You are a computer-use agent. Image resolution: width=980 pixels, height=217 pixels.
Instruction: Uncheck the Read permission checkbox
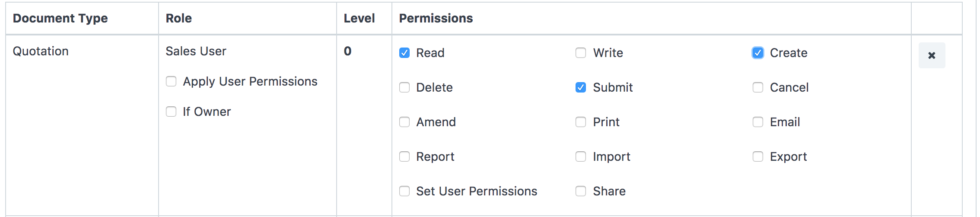click(x=404, y=53)
